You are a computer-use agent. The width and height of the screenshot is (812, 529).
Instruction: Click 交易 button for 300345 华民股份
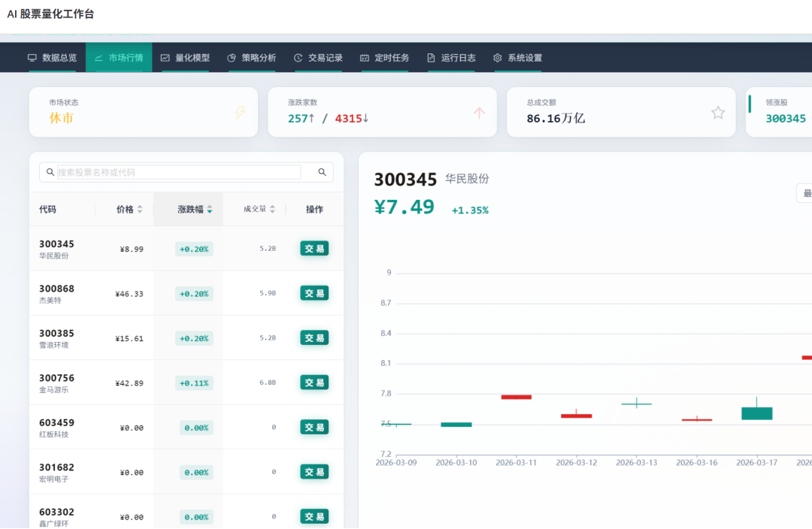pyautogui.click(x=314, y=249)
